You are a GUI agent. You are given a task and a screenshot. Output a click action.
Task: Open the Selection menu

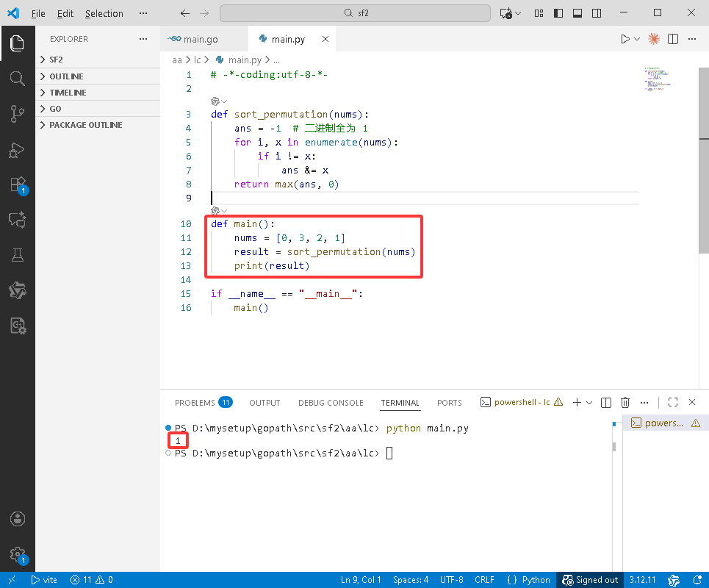tap(104, 13)
